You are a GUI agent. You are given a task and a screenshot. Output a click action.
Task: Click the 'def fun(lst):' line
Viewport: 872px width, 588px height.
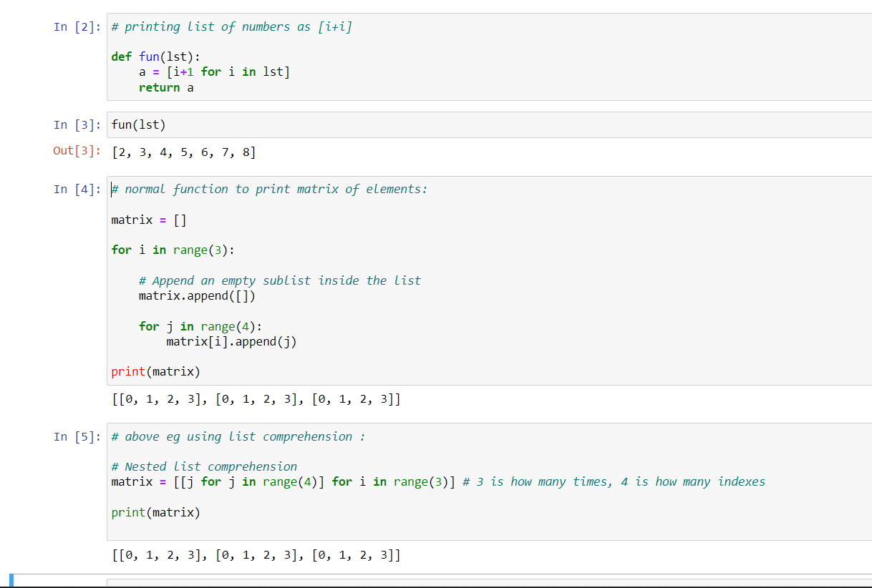point(156,57)
